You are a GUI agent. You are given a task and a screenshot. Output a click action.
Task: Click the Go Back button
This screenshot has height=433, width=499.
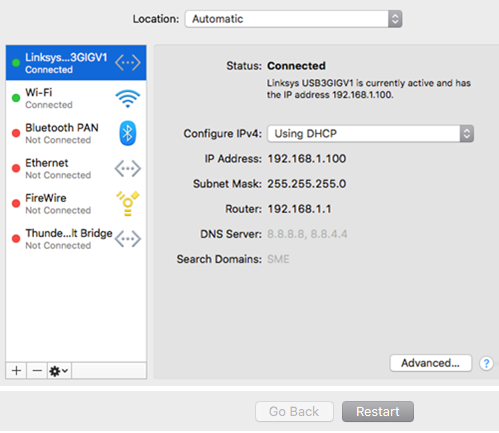coord(294,412)
